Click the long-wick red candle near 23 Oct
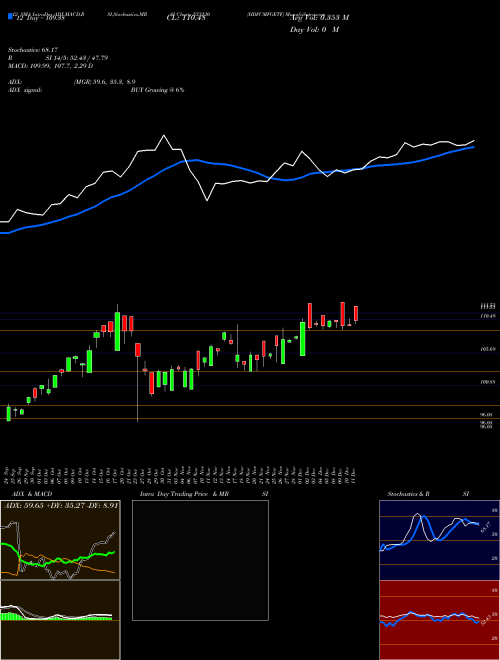Viewport: 500px width, 660px height. click(x=138, y=349)
